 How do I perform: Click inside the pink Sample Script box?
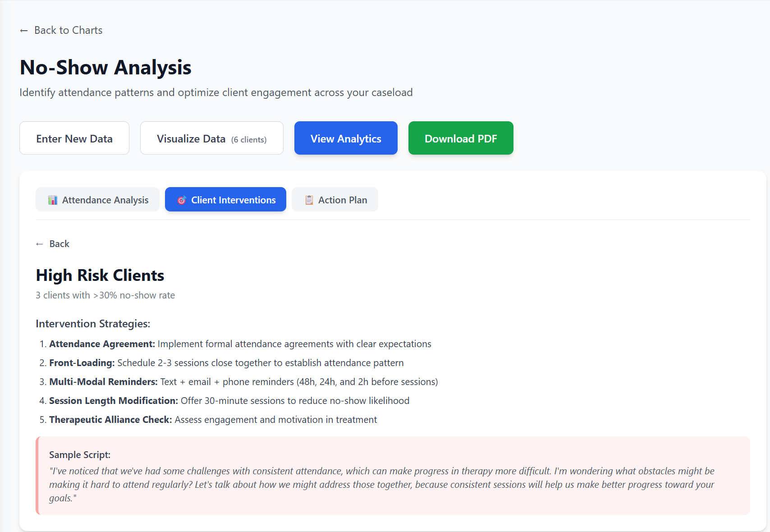click(392, 476)
